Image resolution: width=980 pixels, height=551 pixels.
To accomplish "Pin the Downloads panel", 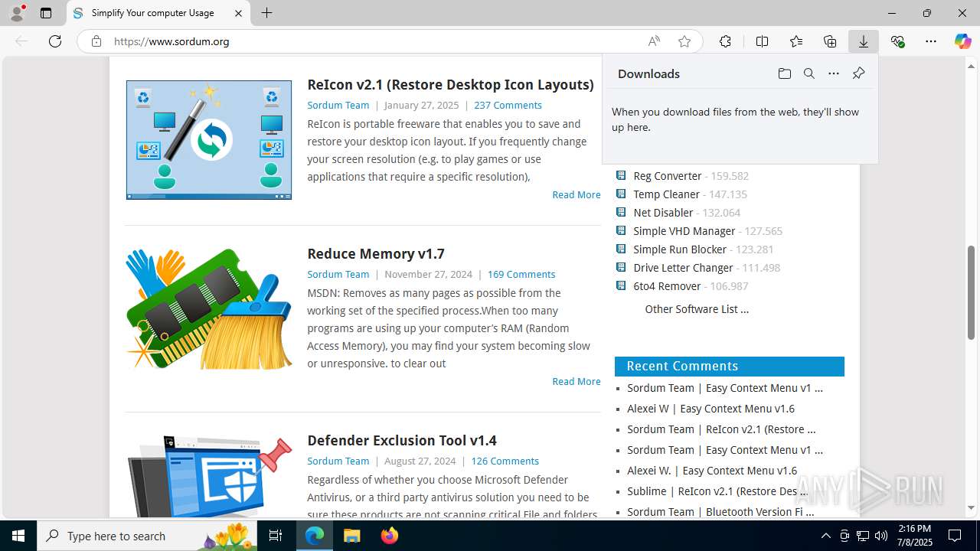I will (x=858, y=73).
